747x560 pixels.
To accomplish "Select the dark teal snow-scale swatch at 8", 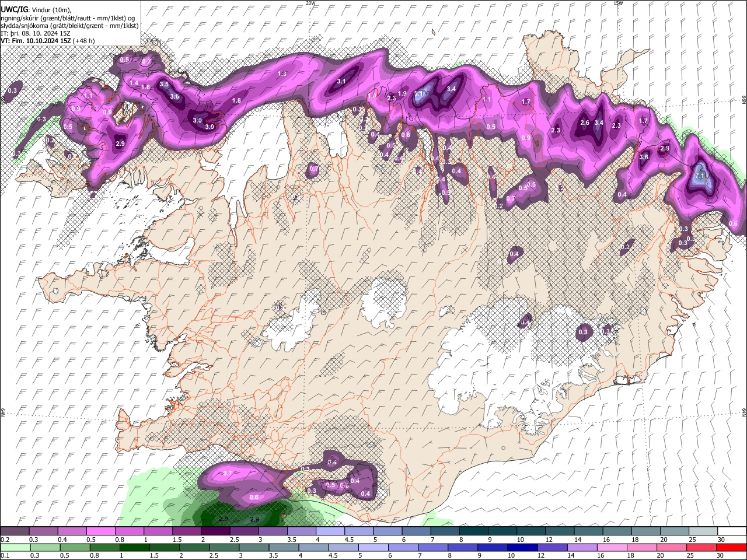I will (x=474, y=531).
